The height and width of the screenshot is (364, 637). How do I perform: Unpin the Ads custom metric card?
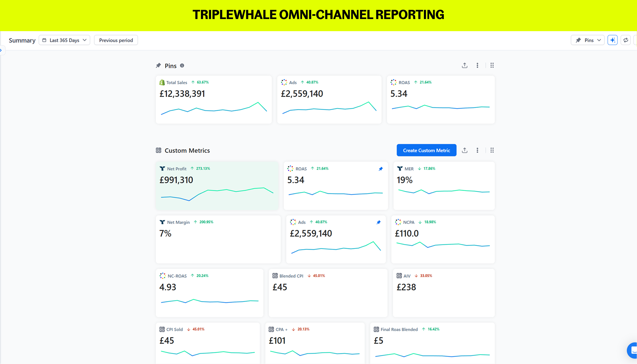[379, 222]
